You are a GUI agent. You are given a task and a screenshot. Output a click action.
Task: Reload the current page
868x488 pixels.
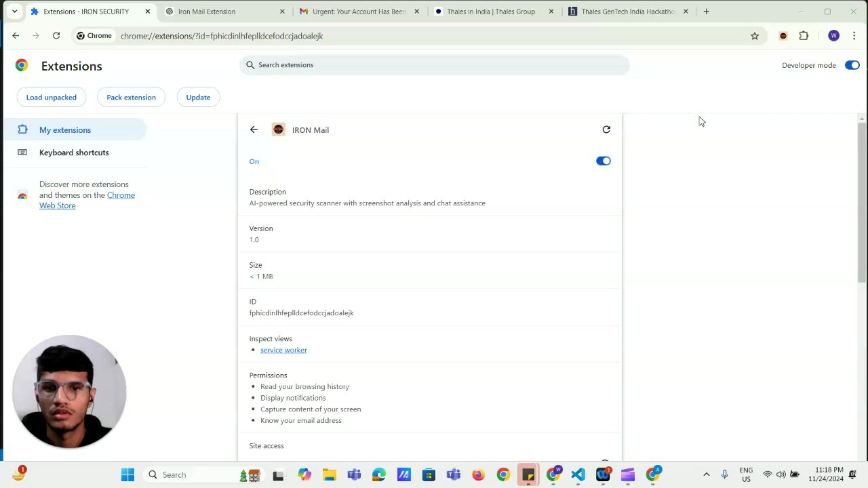(56, 36)
